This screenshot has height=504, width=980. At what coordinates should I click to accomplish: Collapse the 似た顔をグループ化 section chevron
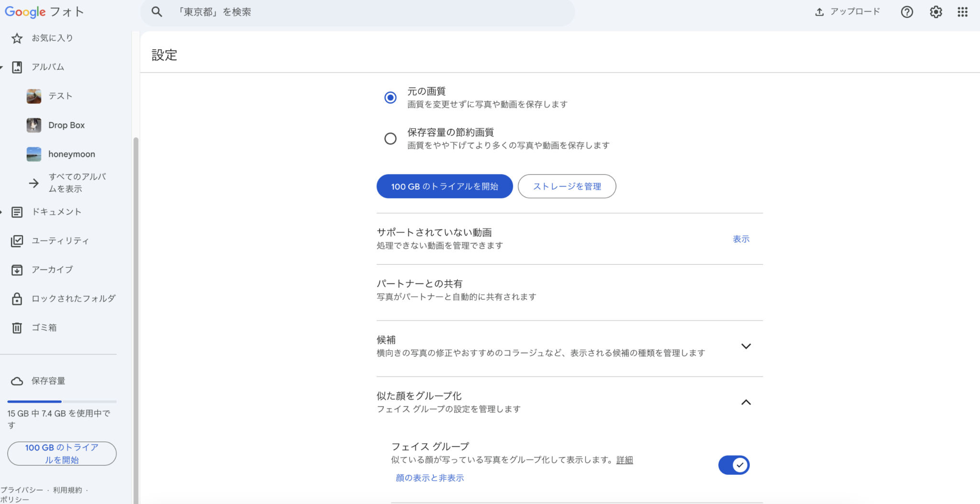point(746,403)
